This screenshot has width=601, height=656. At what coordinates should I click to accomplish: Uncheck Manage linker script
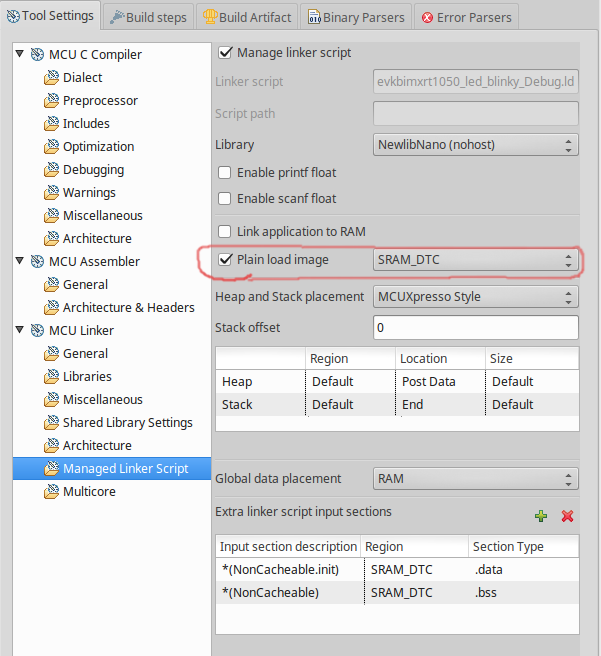click(225, 53)
